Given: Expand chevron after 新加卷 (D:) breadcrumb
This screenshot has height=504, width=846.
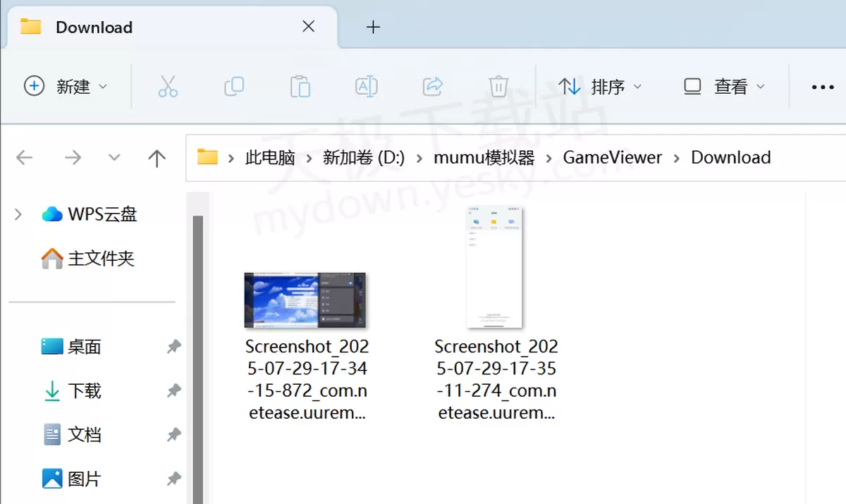Looking at the screenshot, I should point(419,158).
